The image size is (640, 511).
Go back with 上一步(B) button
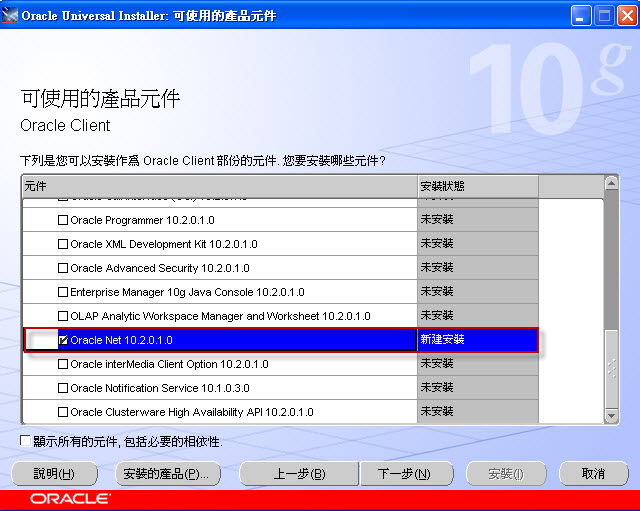tap(299, 474)
